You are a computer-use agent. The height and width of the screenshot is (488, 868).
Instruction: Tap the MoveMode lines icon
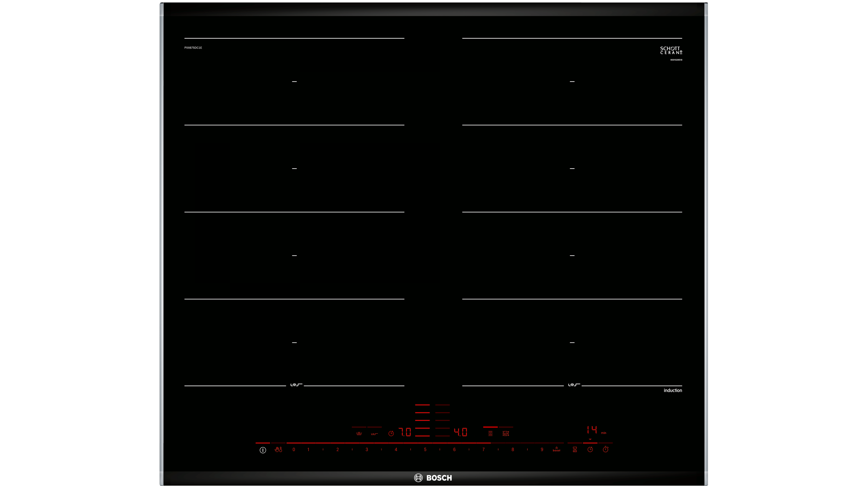click(490, 433)
